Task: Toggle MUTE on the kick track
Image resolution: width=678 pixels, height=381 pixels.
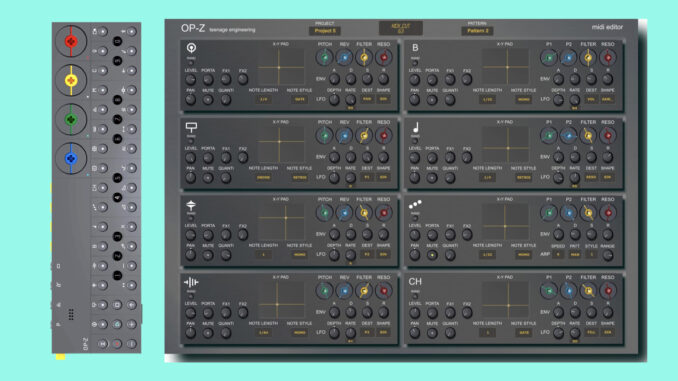Action: 208,99
